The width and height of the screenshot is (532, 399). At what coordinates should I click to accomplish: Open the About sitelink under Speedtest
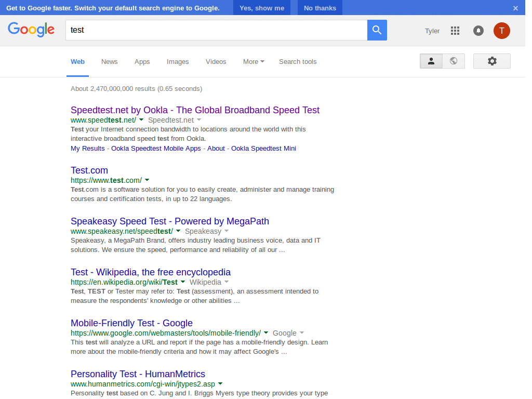216,148
